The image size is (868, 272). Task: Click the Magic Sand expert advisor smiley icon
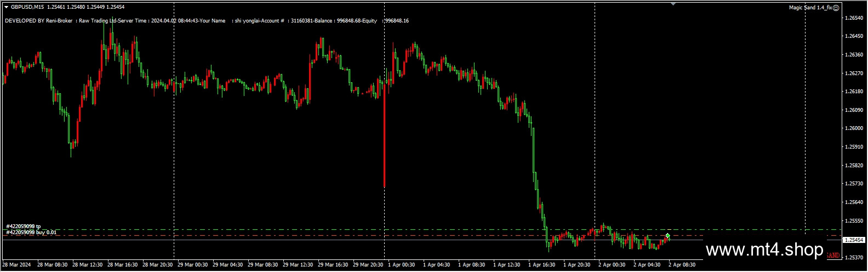click(836, 8)
